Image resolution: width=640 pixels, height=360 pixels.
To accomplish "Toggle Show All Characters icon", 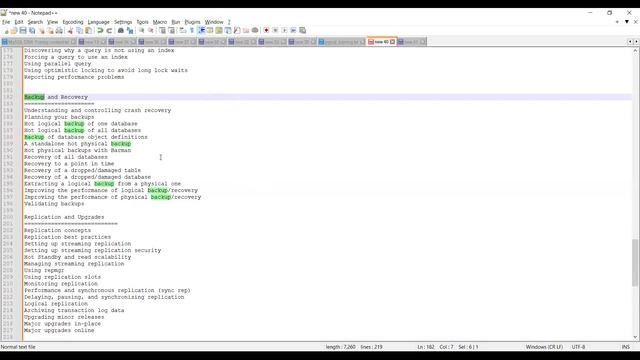I will (192, 31).
